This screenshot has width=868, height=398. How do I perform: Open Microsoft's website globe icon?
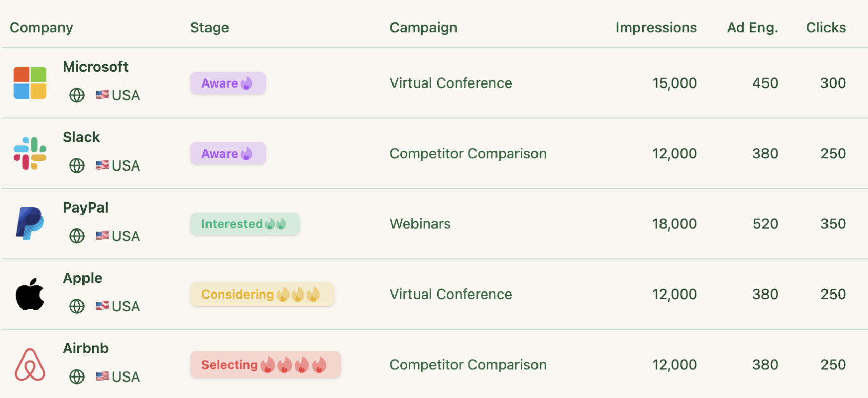(x=77, y=95)
